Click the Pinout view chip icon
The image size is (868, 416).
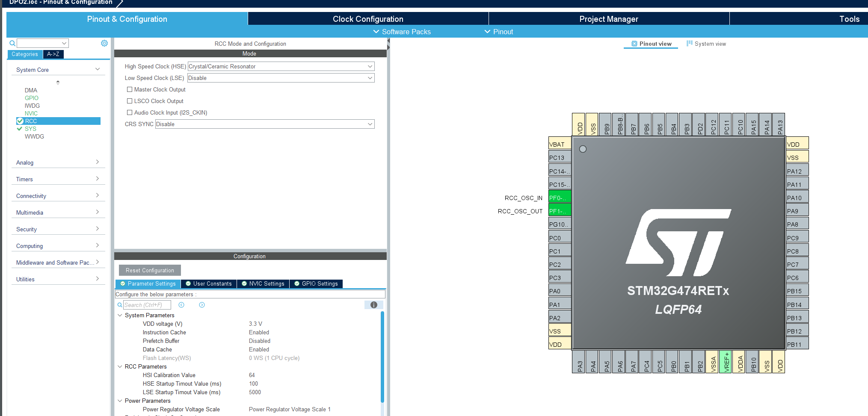(x=634, y=44)
